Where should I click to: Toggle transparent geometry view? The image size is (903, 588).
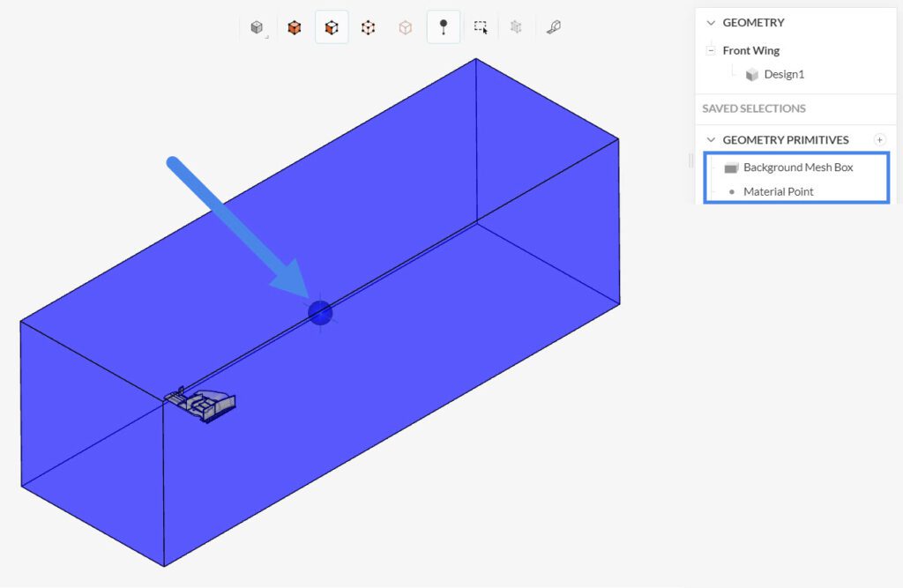[x=406, y=26]
